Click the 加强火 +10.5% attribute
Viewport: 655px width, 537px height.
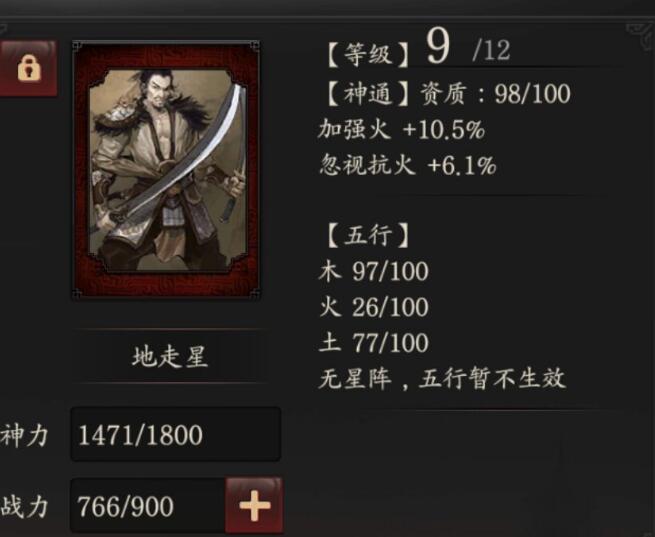tap(401, 129)
